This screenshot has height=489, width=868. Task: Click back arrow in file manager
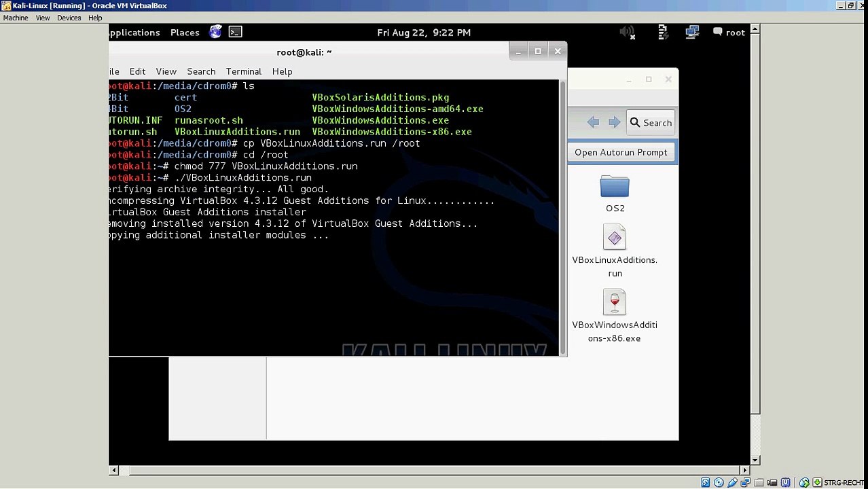click(x=593, y=122)
